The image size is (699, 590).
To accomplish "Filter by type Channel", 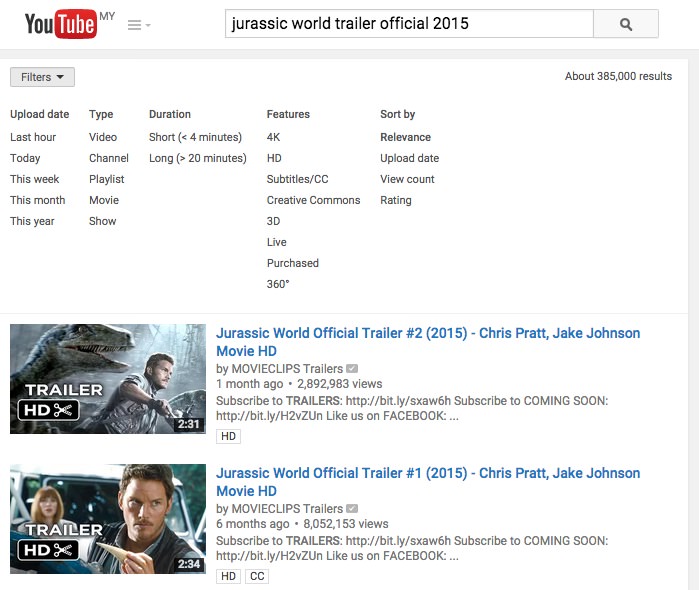I will tap(109, 158).
